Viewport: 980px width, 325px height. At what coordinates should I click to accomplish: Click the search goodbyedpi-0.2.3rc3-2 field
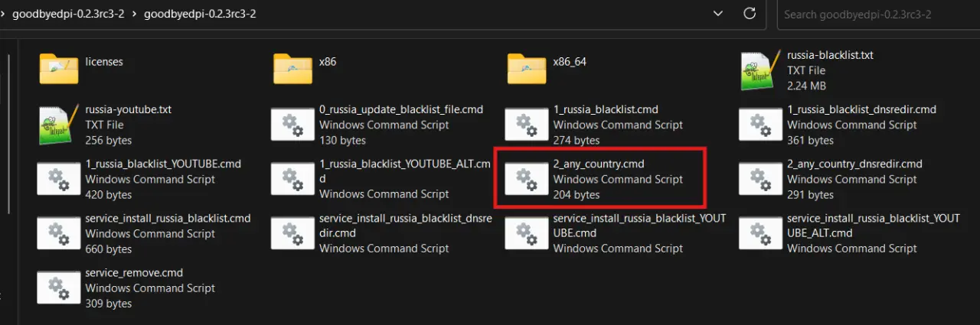pos(878,15)
